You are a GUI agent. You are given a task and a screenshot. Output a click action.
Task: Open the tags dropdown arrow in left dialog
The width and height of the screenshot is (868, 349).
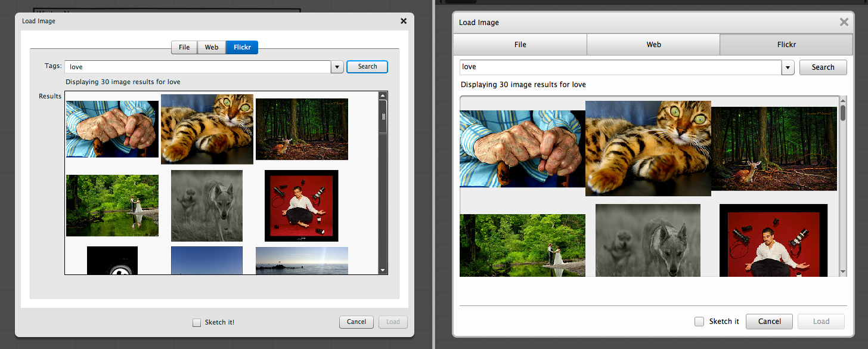coord(337,67)
